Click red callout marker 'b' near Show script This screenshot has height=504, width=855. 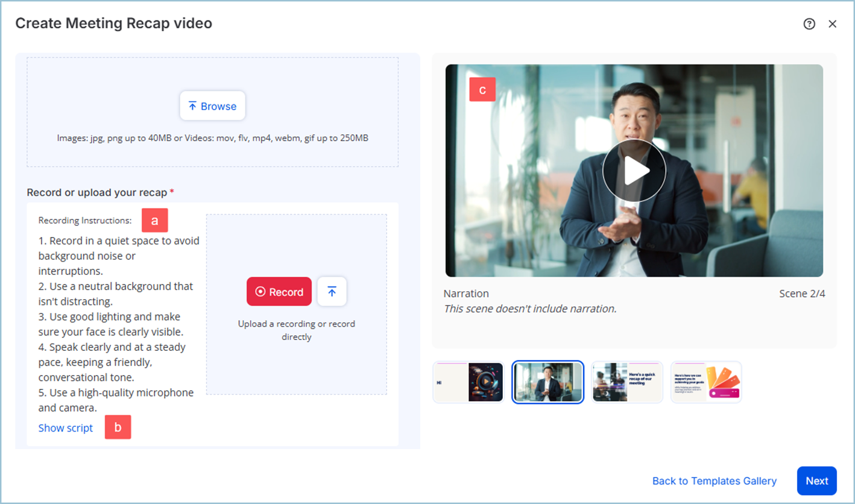118,427
